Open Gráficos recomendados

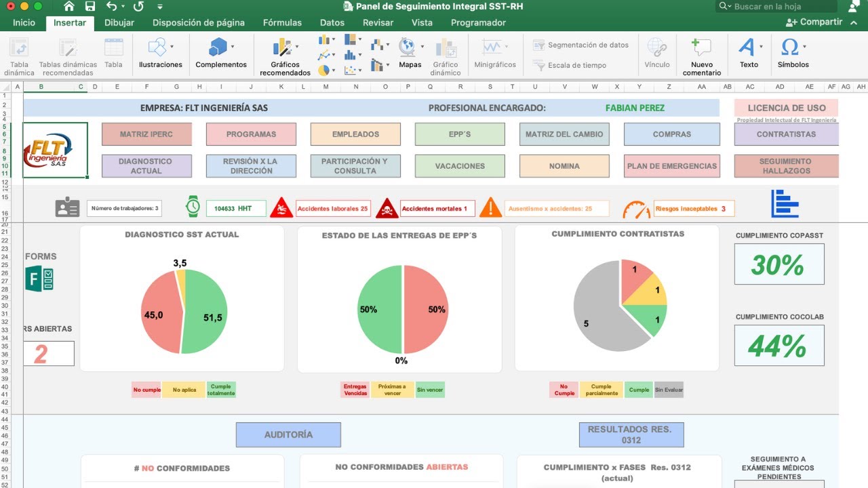pyautogui.click(x=285, y=56)
